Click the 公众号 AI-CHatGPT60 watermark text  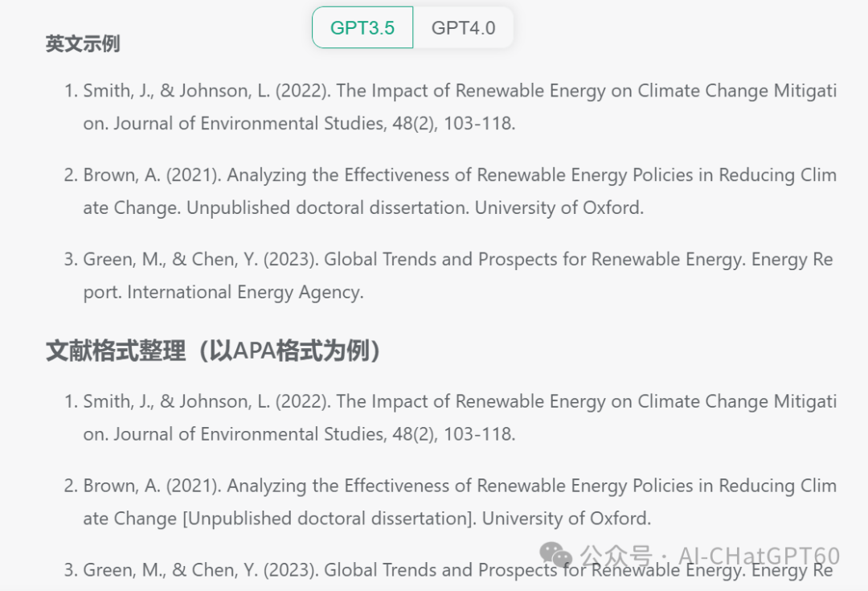pyautogui.click(x=710, y=556)
